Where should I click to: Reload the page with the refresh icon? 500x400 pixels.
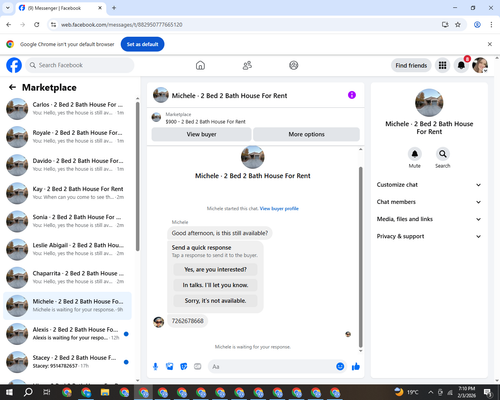tap(37, 25)
